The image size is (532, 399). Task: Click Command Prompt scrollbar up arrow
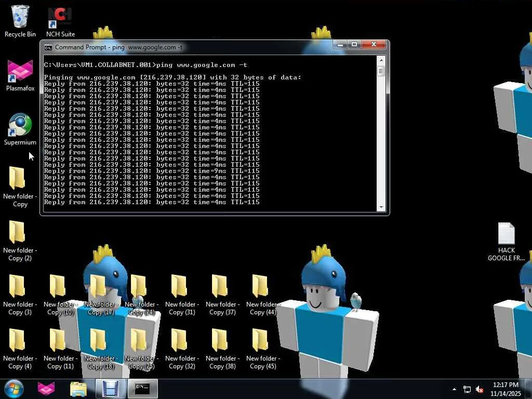(381, 60)
